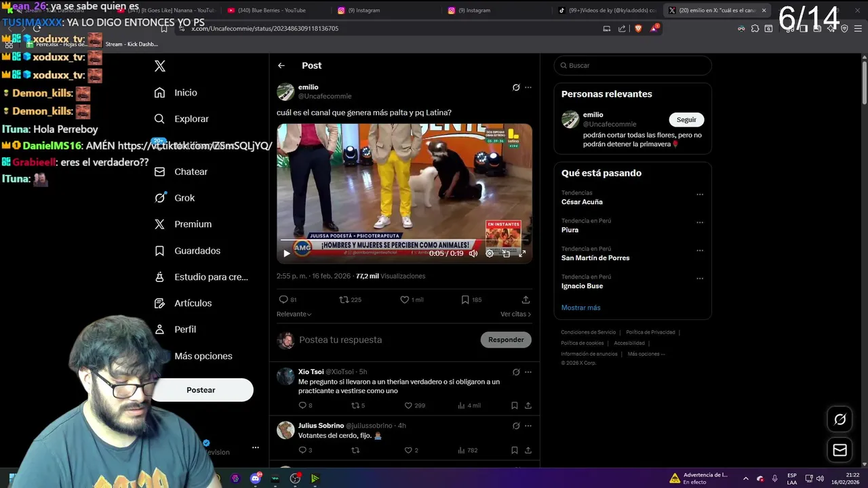Share emilio's post
The width and height of the screenshot is (868, 488).
point(526,300)
